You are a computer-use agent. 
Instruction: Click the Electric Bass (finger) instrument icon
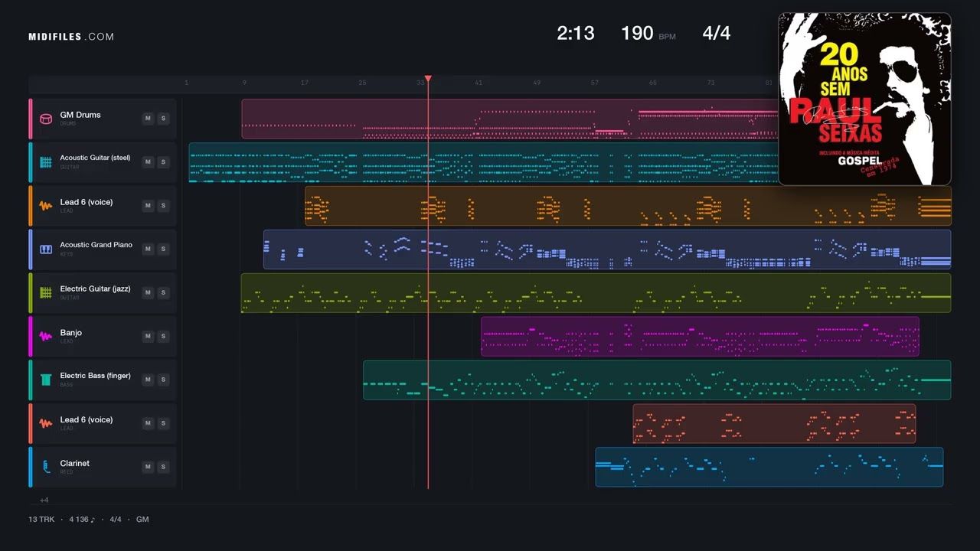coord(46,380)
